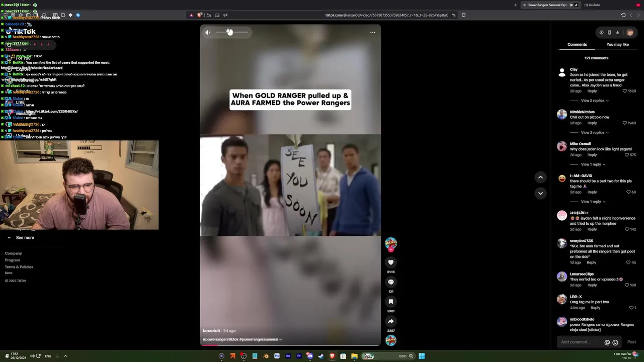Like I~AM~DAVID's comment with 60 likes
Image resolution: width=644 pixels, height=362 pixels.
tap(628, 192)
